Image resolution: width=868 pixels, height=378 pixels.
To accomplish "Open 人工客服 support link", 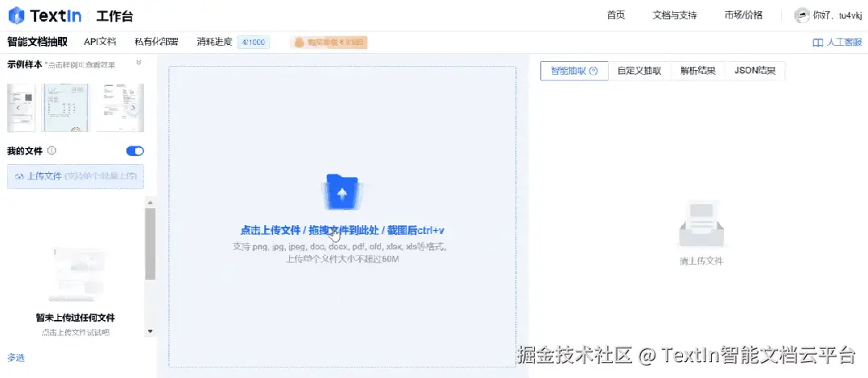I will [844, 43].
